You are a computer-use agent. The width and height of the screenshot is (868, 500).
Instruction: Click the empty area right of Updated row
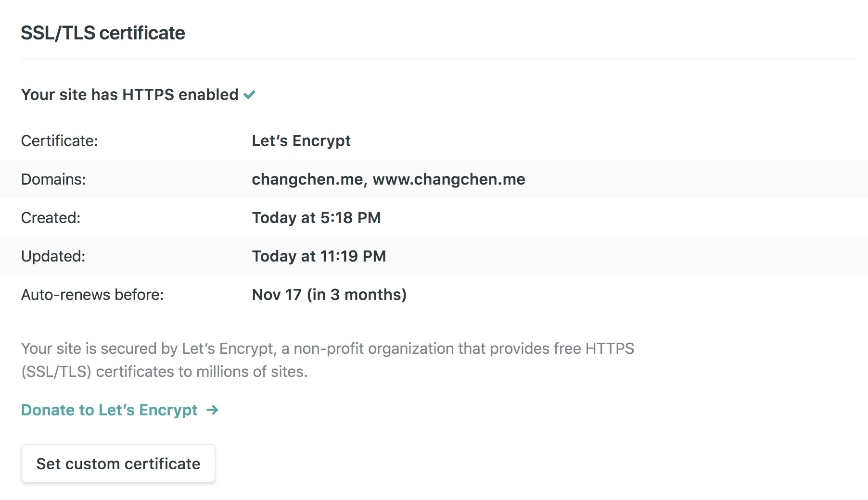pos(625,256)
